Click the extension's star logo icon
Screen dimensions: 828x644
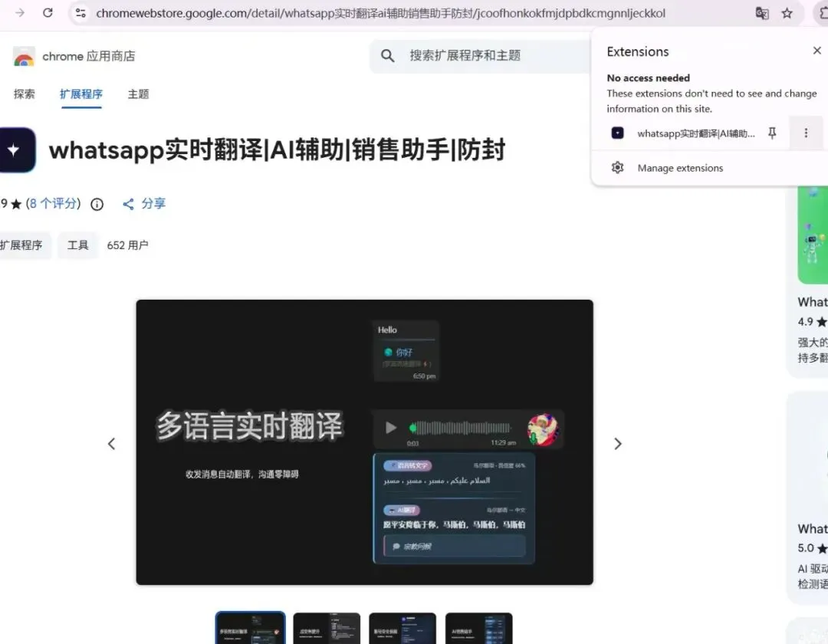pyautogui.click(x=16, y=150)
